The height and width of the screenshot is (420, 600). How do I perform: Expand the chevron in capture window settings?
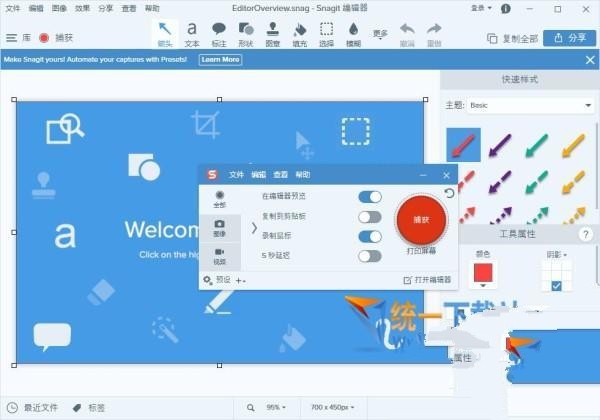click(x=254, y=228)
